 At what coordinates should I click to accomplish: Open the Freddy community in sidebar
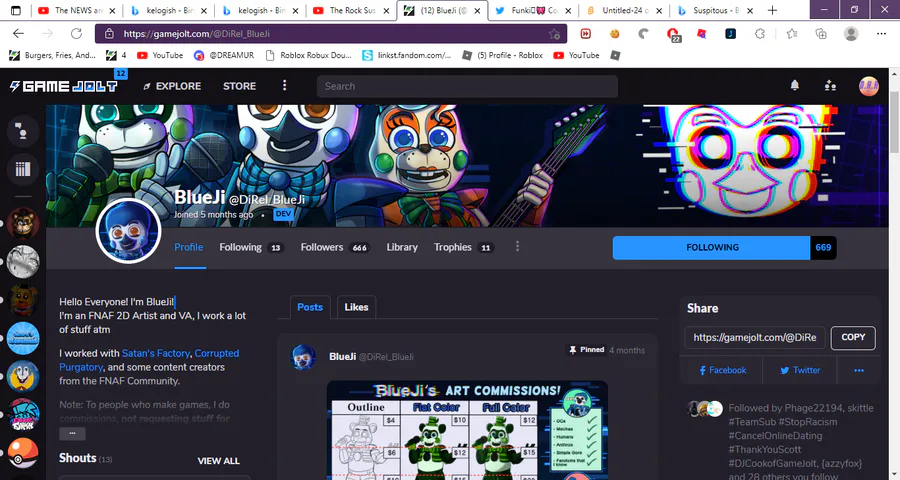[23, 223]
